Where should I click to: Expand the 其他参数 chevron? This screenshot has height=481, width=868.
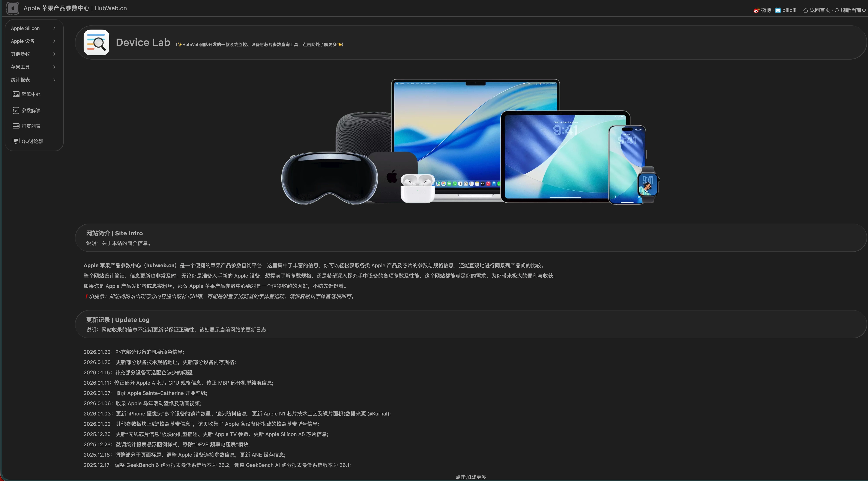pyautogui.click(x=54, y=54)
